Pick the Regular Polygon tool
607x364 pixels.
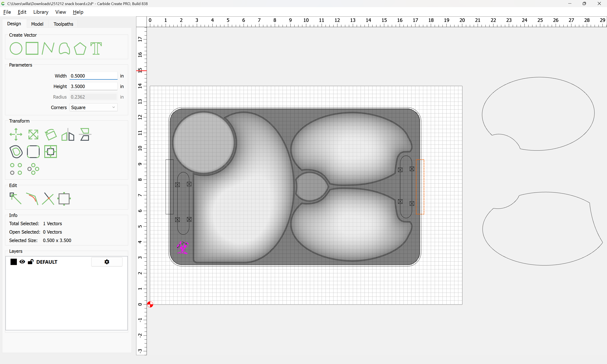coord(80,48)
